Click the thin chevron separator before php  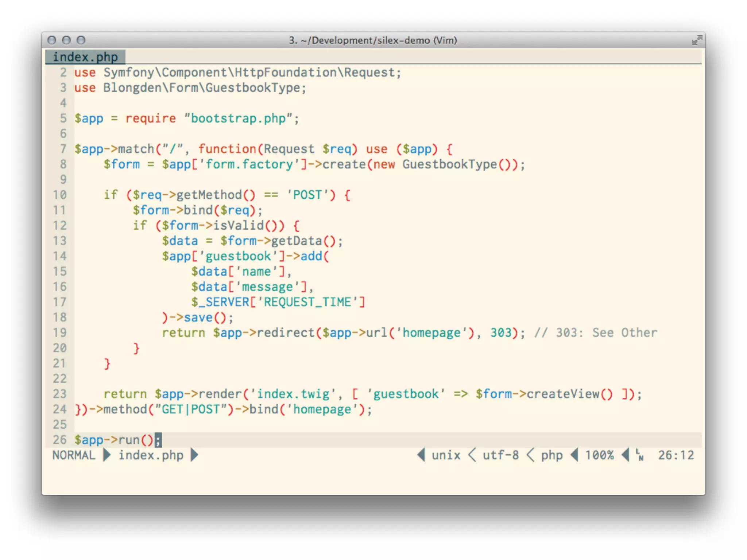click(531, 455)
